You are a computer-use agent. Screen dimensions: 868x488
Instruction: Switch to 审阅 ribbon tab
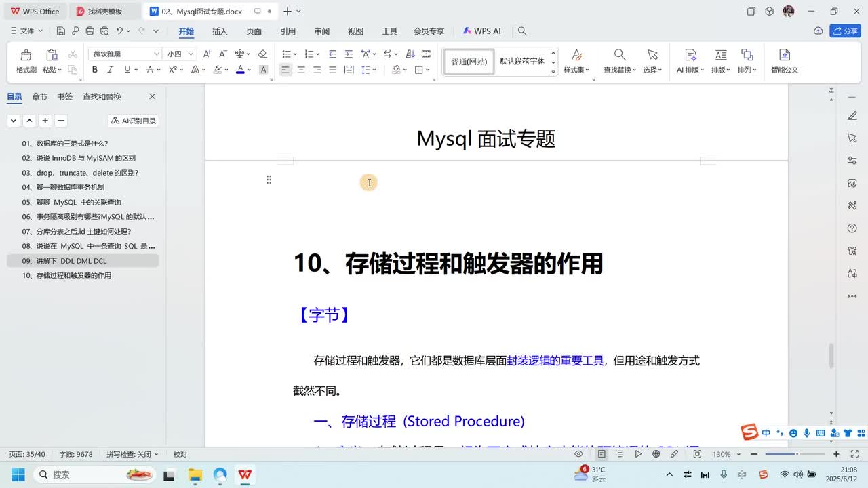click(x=321, y=31)
